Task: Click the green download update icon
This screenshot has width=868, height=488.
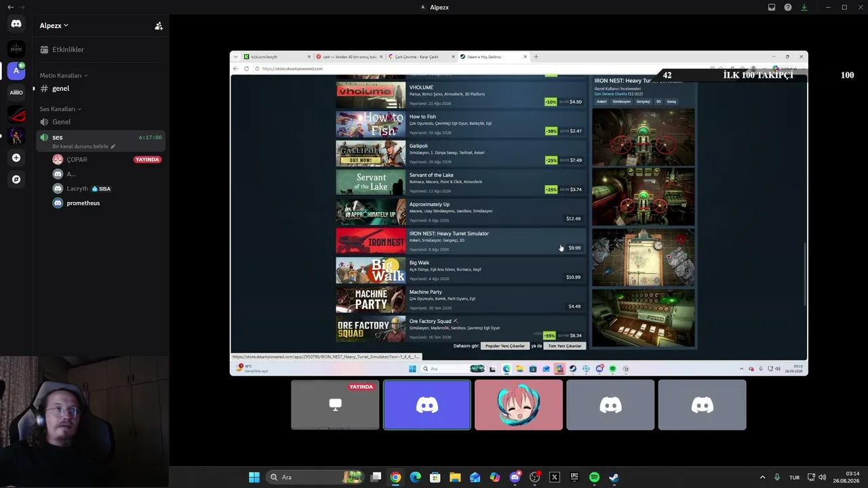Action: 804,7
